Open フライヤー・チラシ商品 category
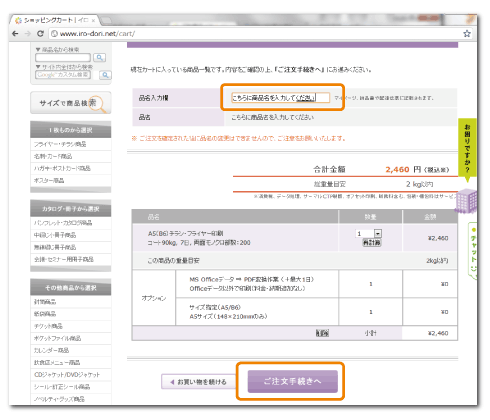Viewport: 490px width, 420px height. pyautogui.click(x=60, y=144)
